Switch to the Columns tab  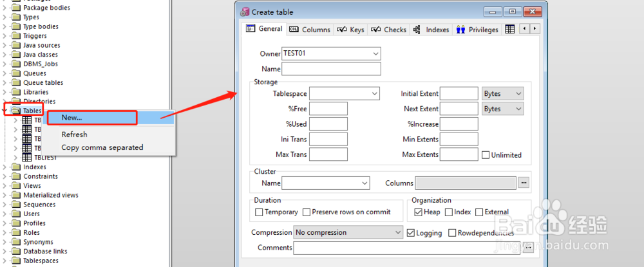[310, 30]
